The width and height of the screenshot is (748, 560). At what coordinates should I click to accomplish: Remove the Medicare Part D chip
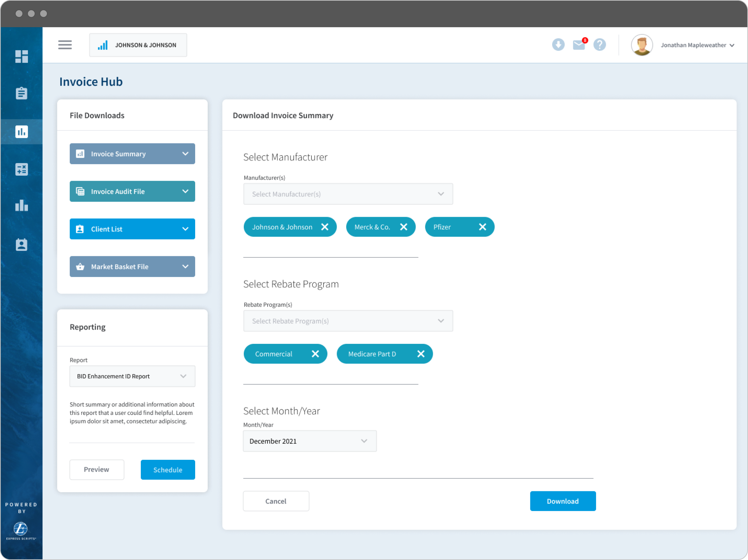point(421,354)
